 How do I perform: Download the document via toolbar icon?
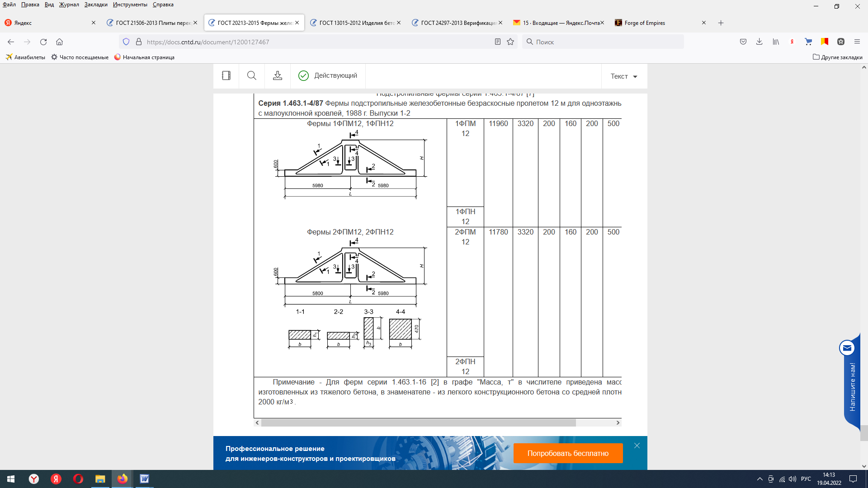278,75
